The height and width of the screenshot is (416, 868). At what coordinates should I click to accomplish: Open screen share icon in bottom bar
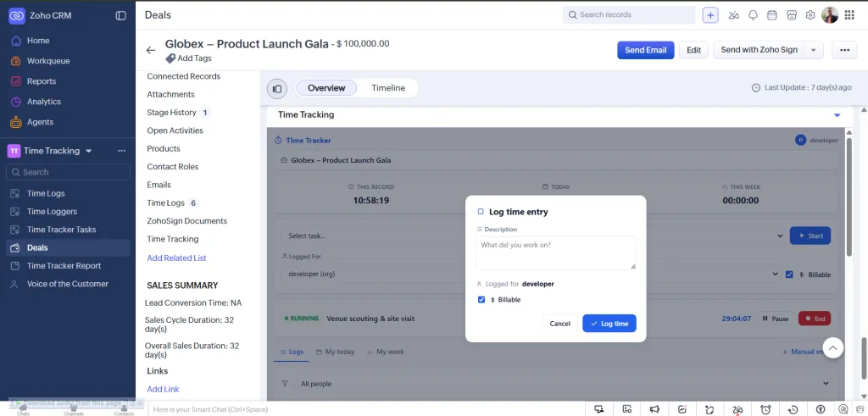pyautogui.click(x=598, y=409)
